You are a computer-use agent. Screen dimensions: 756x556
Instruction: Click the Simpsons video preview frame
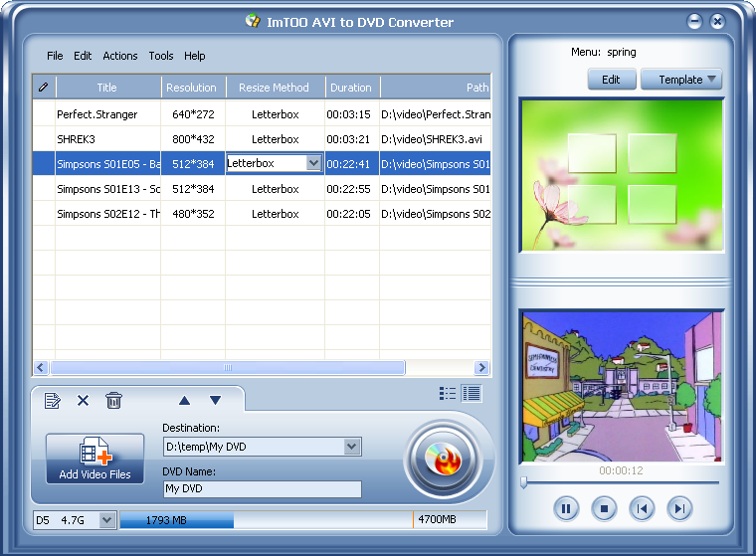pyautogui.click(x=622, y=386)
